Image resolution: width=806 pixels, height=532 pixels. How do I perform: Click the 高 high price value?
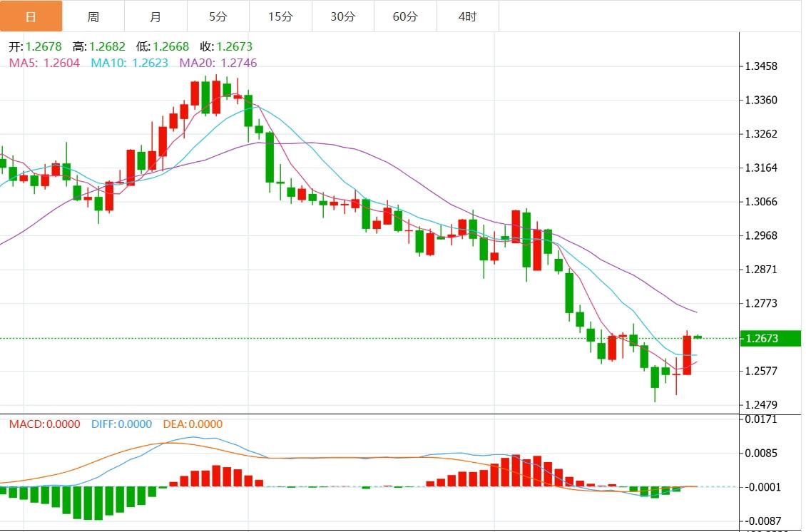[107, 47]
